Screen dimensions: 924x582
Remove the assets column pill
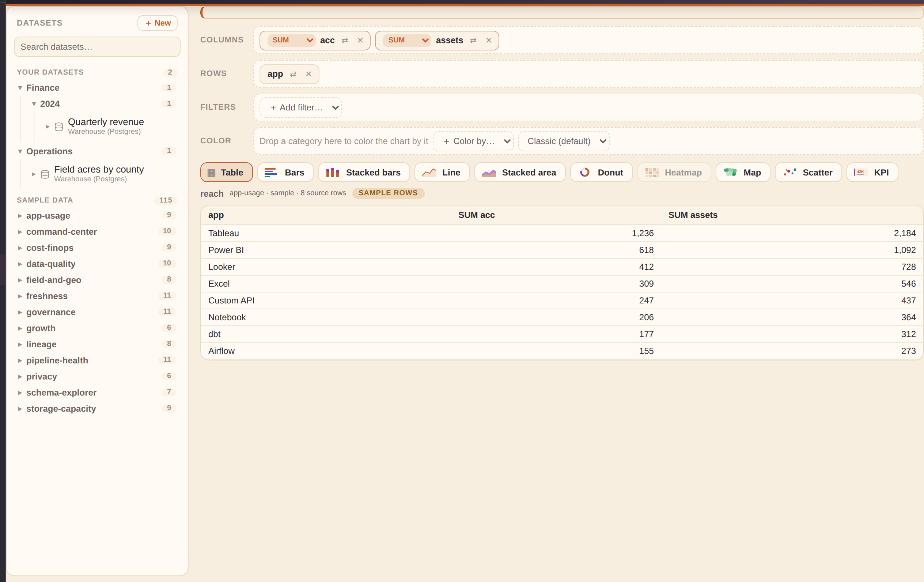coord(489,40)
